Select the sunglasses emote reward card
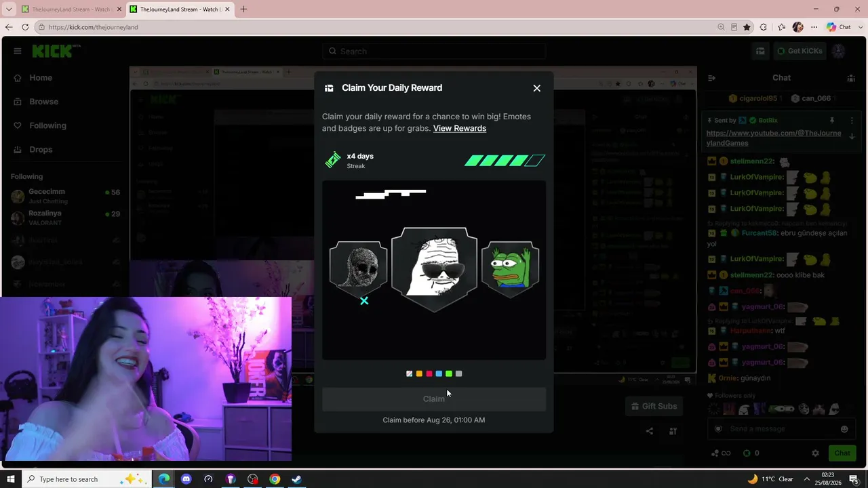The width and height of the screenshot is (868, 488). pos(434,269)
